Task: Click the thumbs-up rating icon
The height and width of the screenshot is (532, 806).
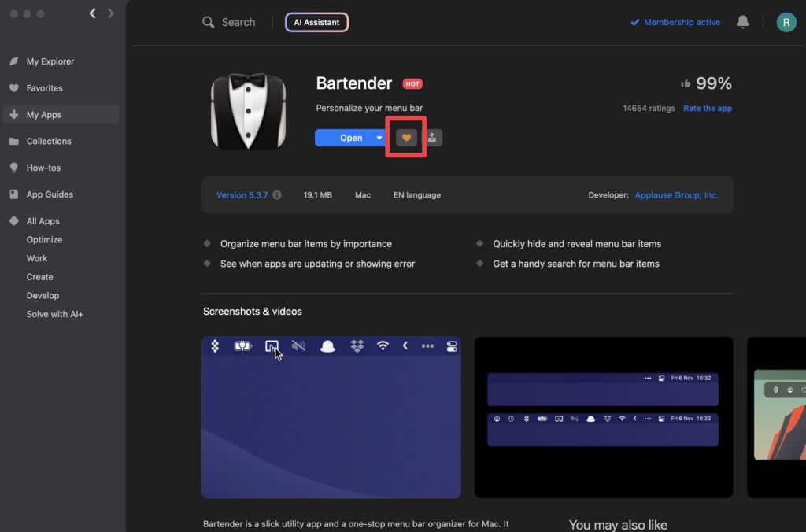Action: (686, 83)
